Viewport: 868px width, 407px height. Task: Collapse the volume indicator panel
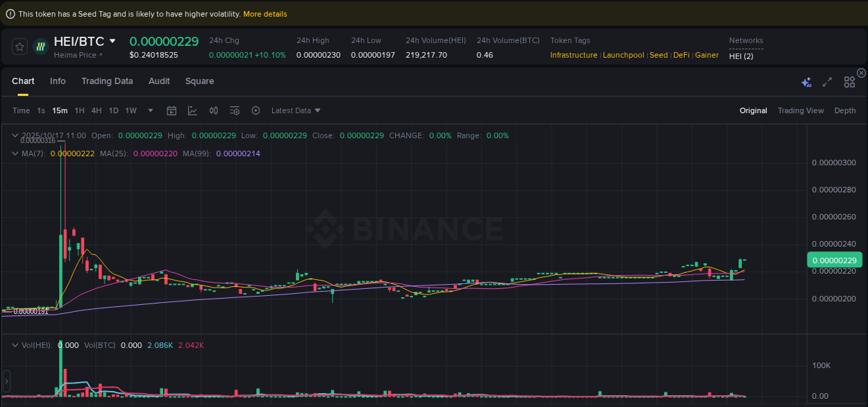(15, 344)
